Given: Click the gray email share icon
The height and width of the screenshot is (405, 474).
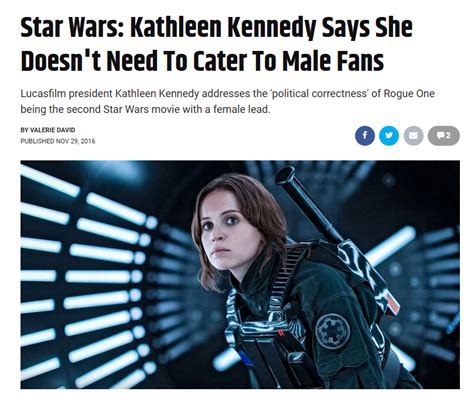Looking at the screenshot, I should [413, 136].
